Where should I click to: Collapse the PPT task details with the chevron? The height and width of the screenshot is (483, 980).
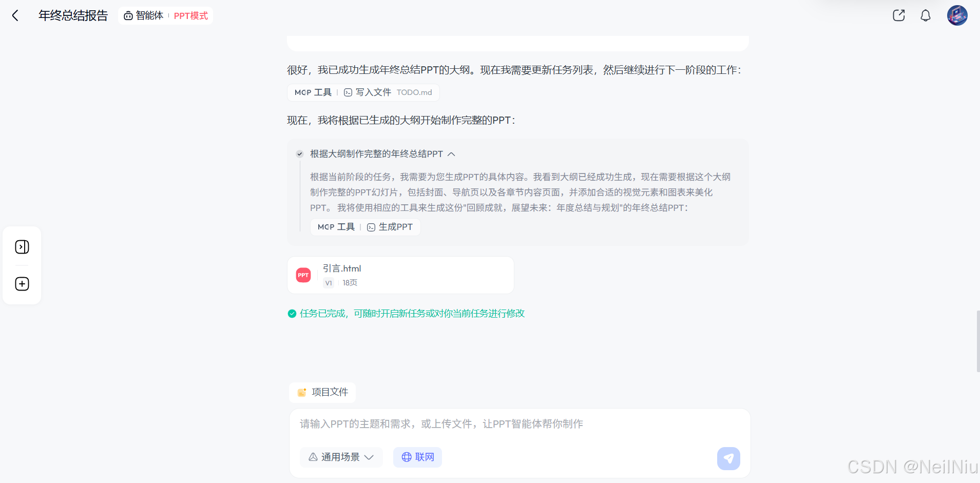pos(451,154)
